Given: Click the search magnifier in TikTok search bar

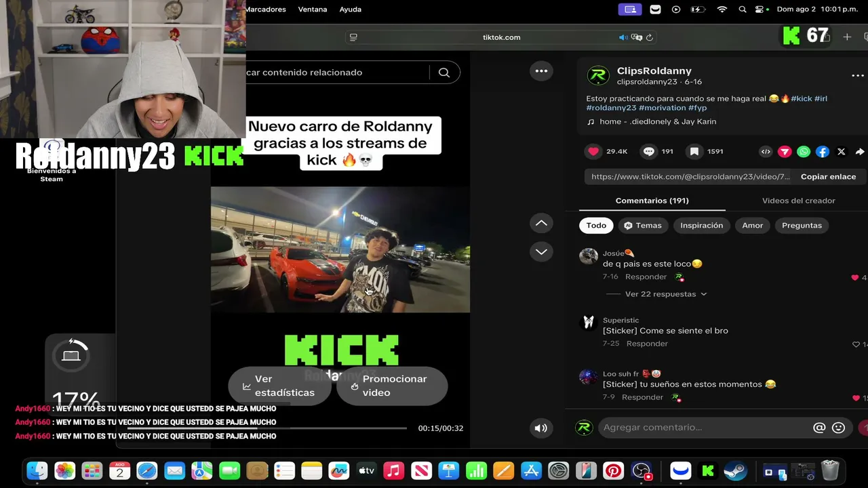Looking at the screenshot, I should (x=444, y=73).
